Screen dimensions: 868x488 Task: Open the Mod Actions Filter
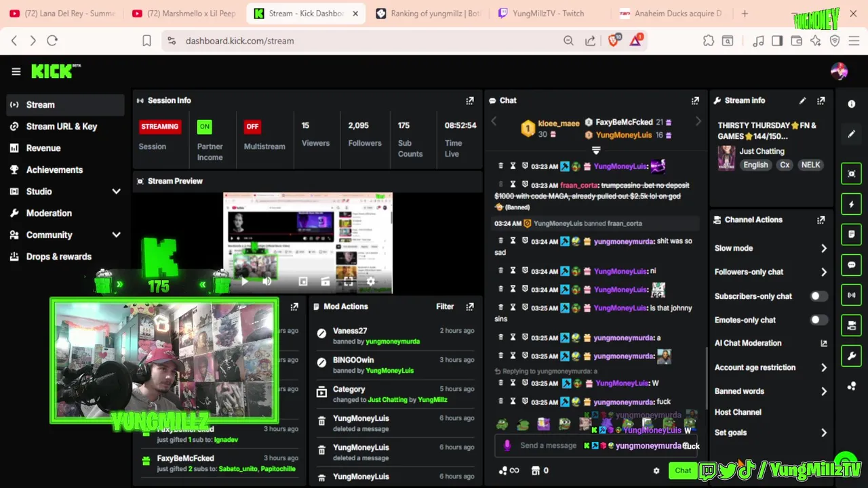point(445,306)
